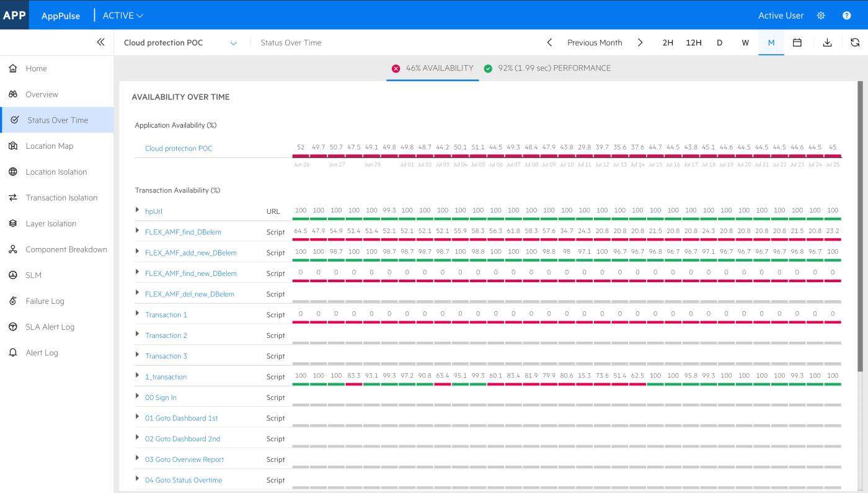
Task: Open help question mark icon
Action: tap(846, 16)
